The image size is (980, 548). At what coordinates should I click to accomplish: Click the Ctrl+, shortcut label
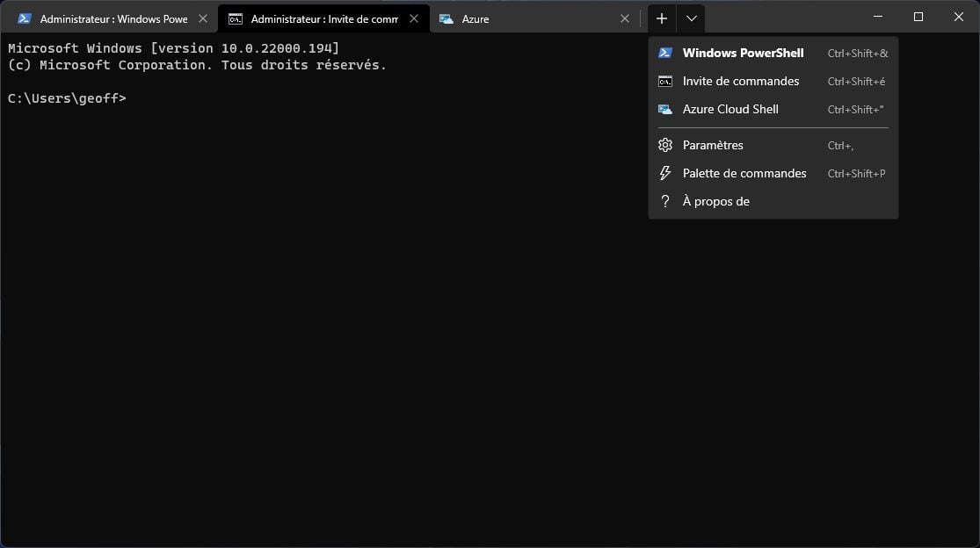pyautogui.click(x=840, y=146)
